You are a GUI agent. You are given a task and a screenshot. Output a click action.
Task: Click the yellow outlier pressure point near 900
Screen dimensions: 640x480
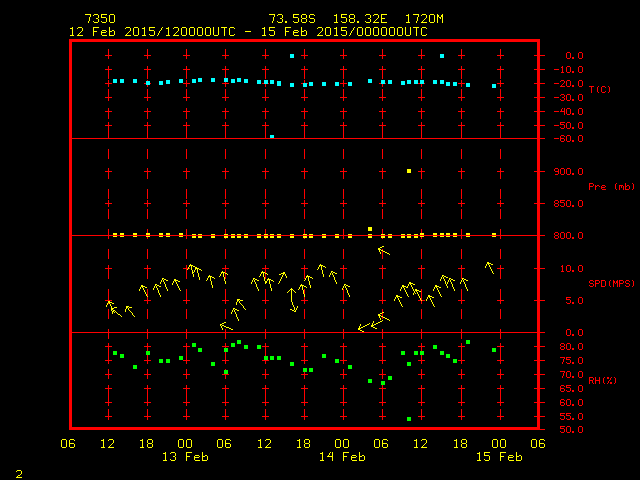tap(409, 171)
